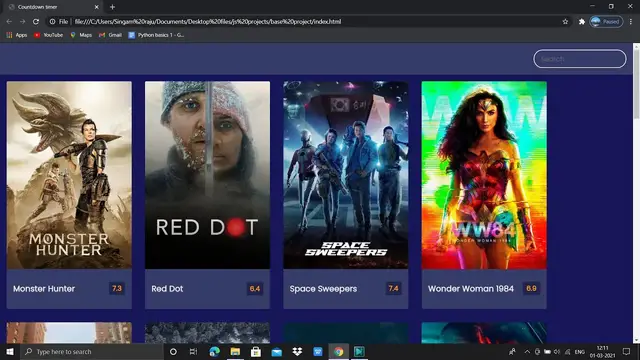The width and height of the screenshot is (640, 360).
Task: Open the YouTube bookmark
Action: 49,35
